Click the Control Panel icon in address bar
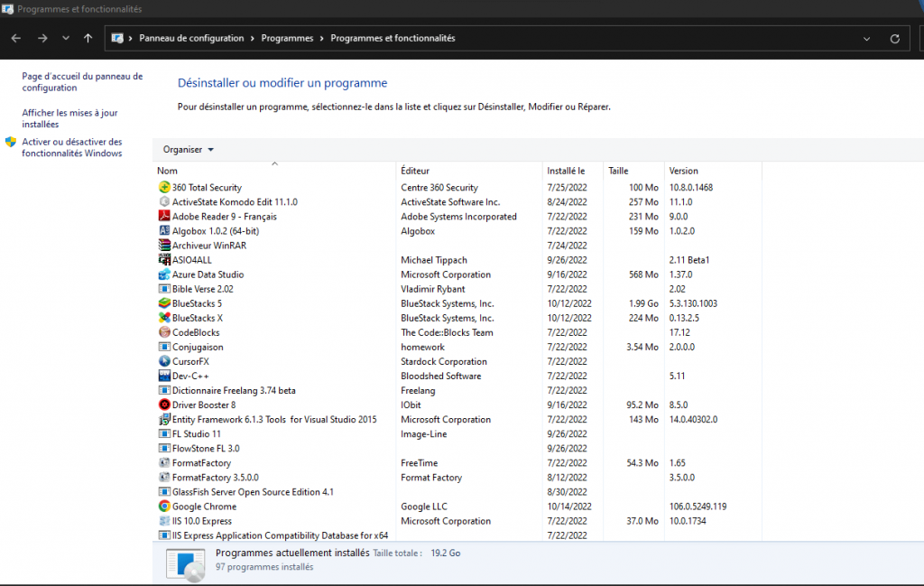Screen dimensions: 924x586 pyautogui.click(x=117, y=38)
